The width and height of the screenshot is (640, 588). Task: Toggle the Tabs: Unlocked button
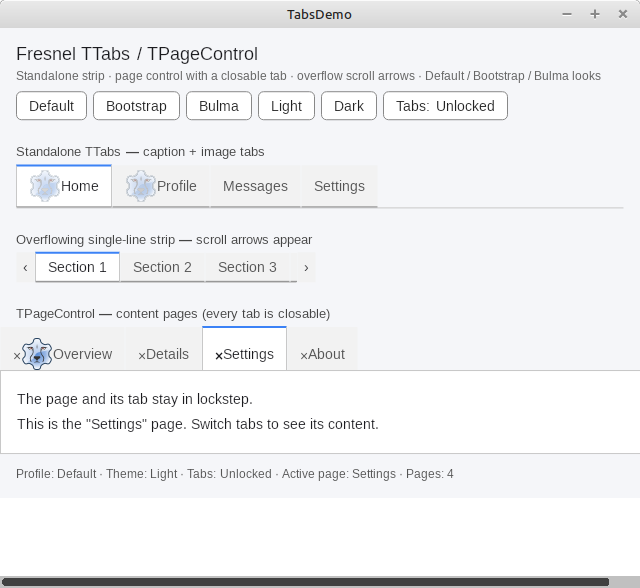pyautogui.click(x=445, y=106)
